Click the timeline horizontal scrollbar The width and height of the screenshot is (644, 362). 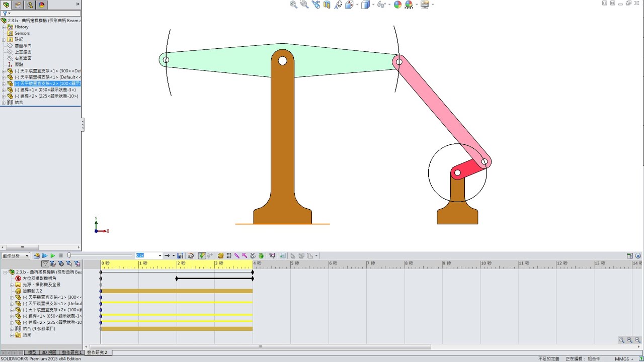(x=260, y=346)
